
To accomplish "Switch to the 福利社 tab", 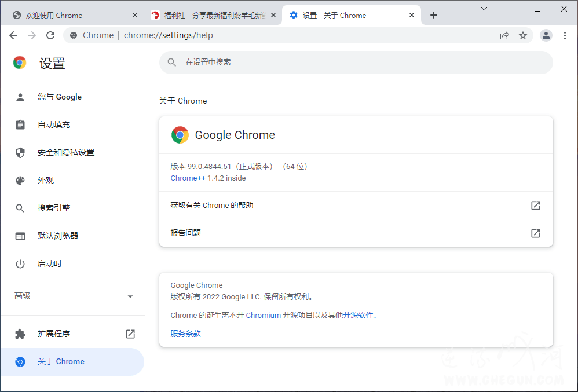I will tap(213, 15).
